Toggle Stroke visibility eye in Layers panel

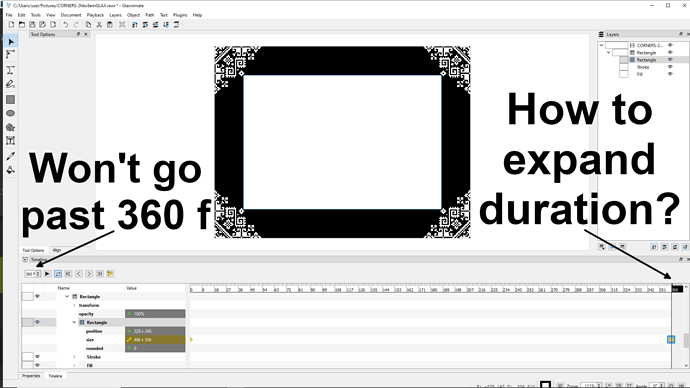[670, 67]
